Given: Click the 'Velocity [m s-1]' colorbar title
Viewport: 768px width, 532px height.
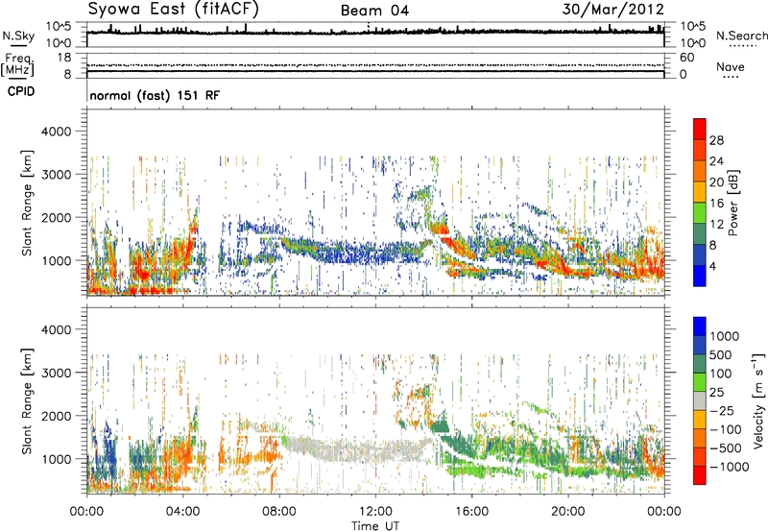Looking at the screenshot, I should pyautogui.click(x=758, y=400).
